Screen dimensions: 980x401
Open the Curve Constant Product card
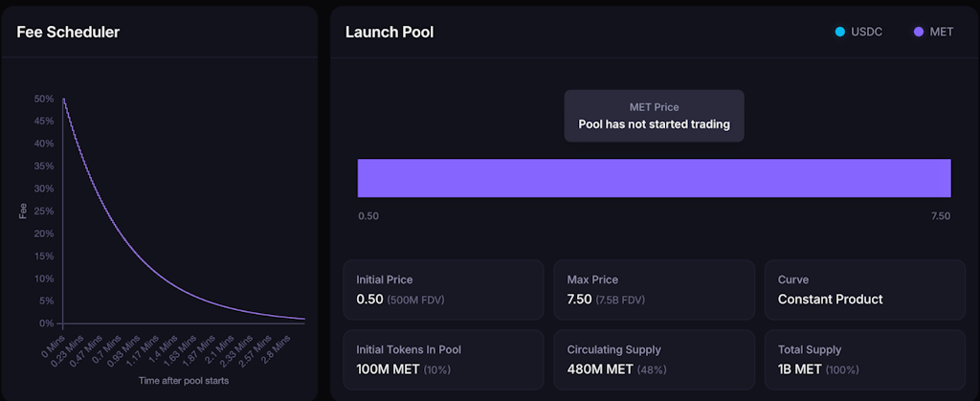tap(864, 289)
